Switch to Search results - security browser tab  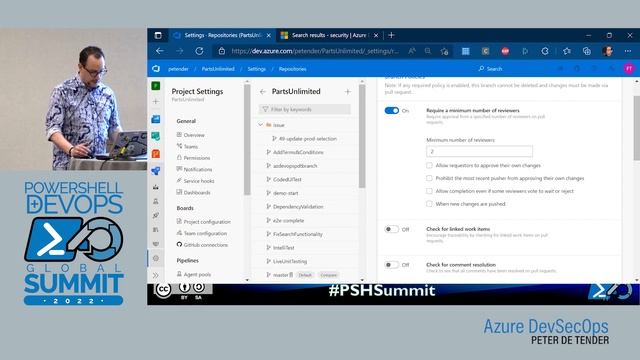coord(329,36)
